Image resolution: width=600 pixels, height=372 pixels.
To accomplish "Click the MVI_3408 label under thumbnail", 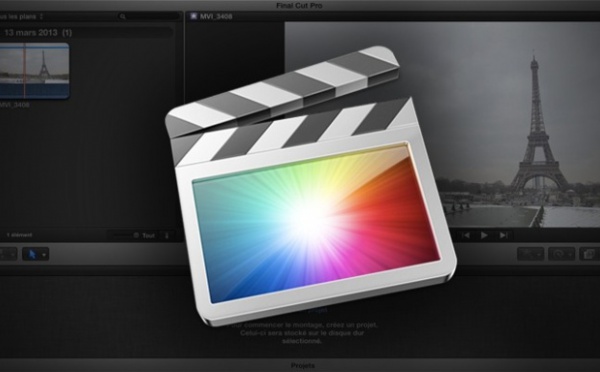I will point(15,104).
